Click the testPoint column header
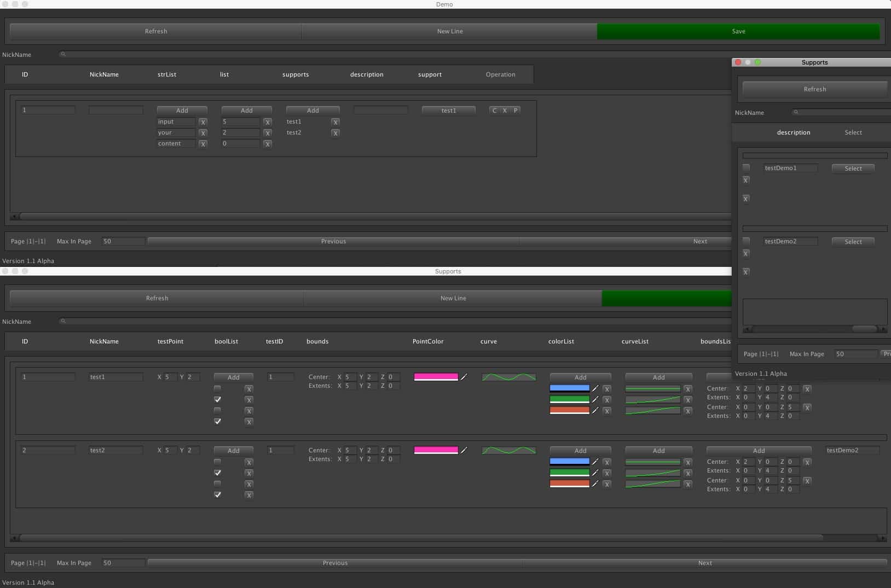This screenshot has width=891, height=588. point(170,341)
